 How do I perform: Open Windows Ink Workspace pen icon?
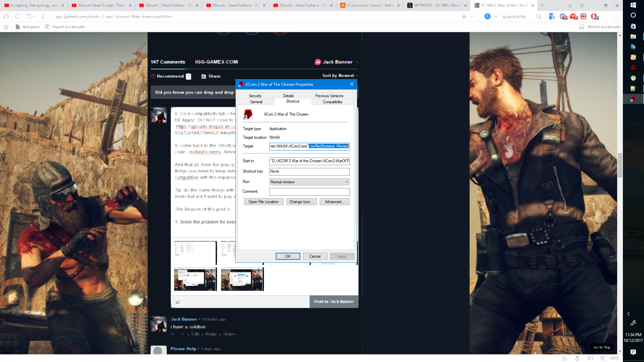tap(633, 323)
